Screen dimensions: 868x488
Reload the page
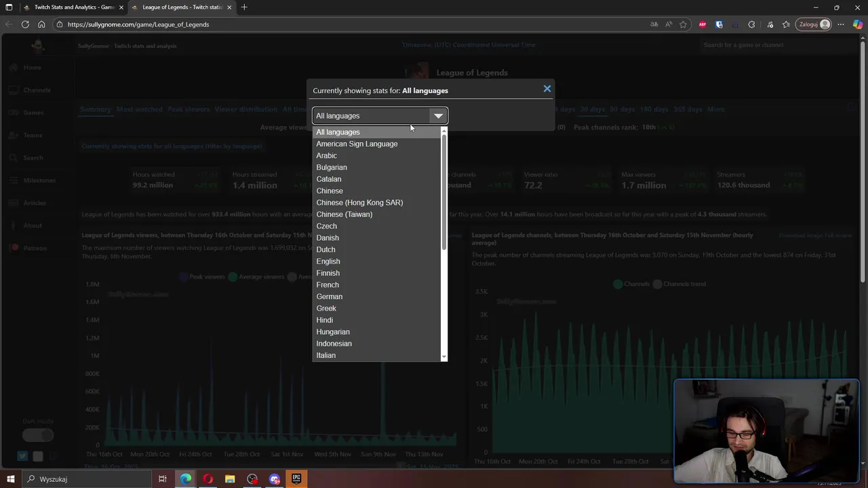coord(25,24)
